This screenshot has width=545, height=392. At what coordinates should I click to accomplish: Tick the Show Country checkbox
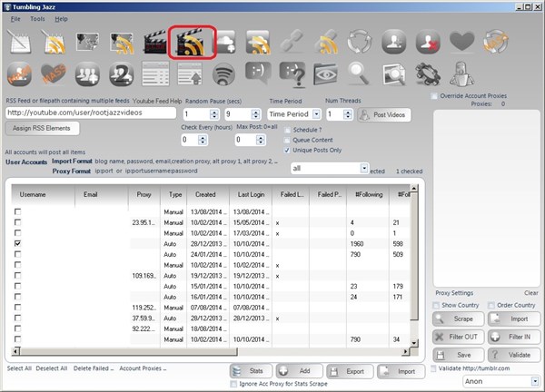436,305
